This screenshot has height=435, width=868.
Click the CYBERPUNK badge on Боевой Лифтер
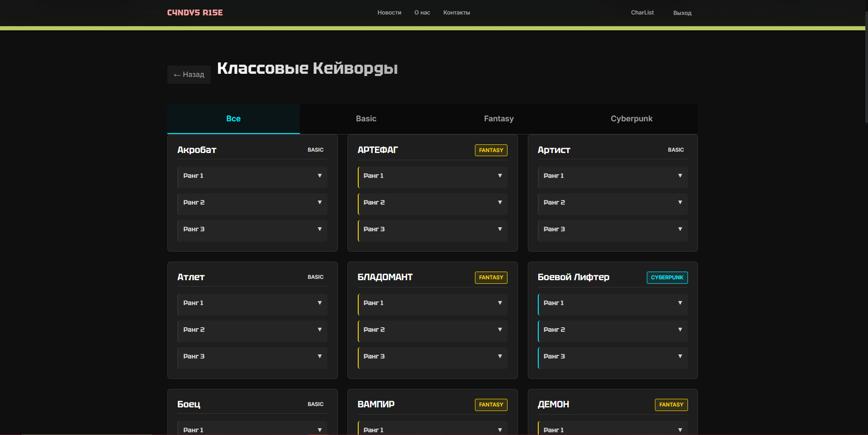pyautogui.click(x=667, y=277)
